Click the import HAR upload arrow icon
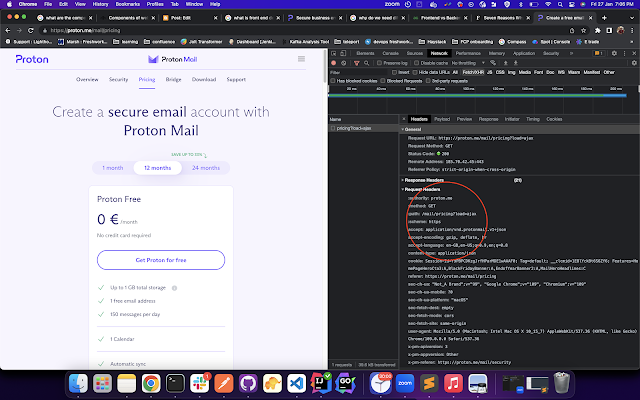The height and width of the screenshot is (400, 640). click(x=505, y=63)
